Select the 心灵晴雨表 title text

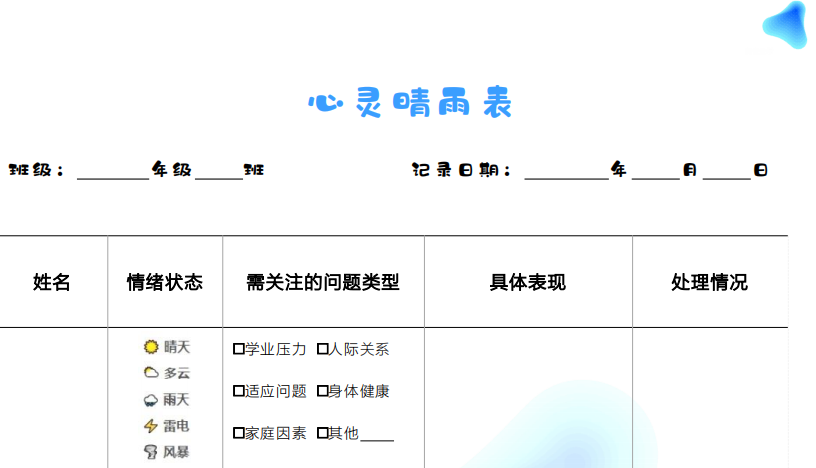click(x=410, y=103)
